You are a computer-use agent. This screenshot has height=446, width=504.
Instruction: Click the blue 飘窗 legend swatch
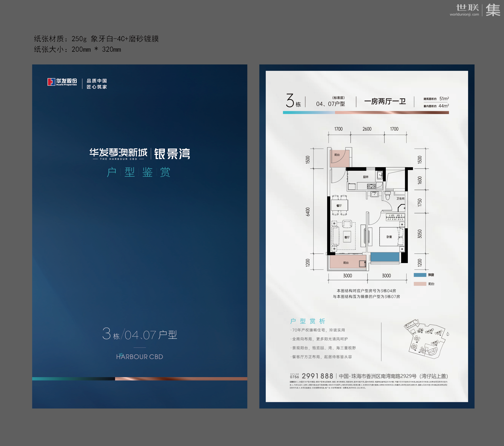420,275
